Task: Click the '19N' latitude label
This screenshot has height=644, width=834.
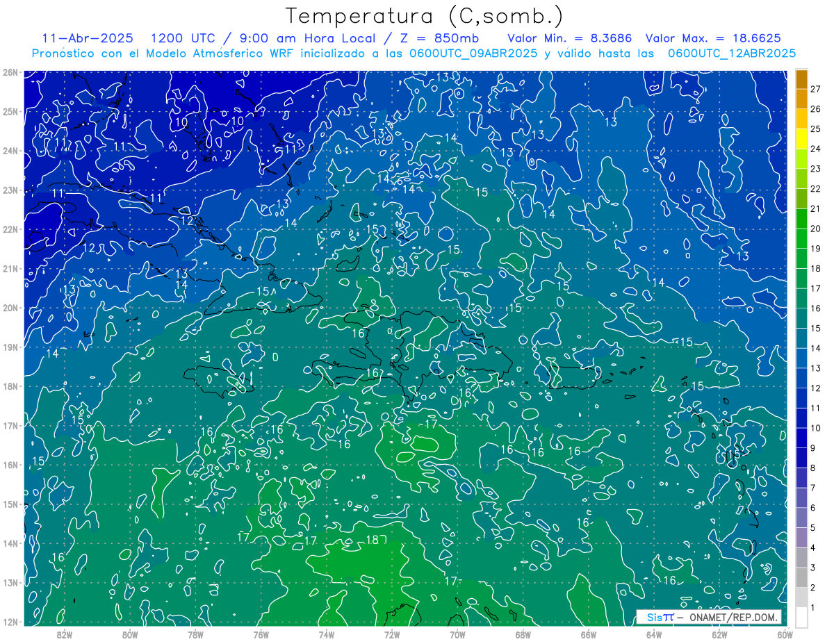Action: [x=10, y=347]
